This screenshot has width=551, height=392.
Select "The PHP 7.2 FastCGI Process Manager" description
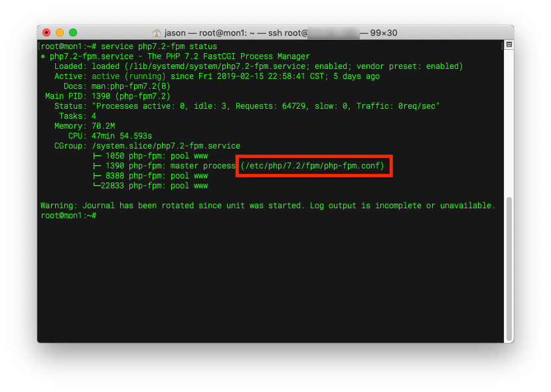tap(228, 56)
